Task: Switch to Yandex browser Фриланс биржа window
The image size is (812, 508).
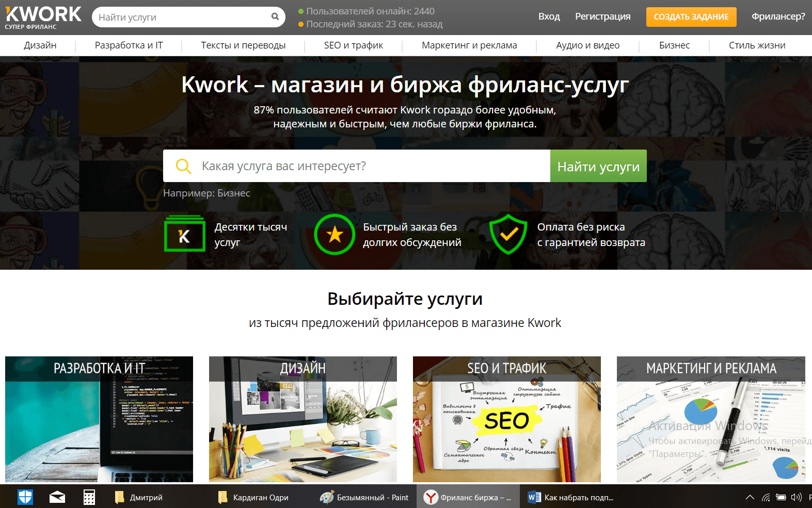Action: coord(468,497)
